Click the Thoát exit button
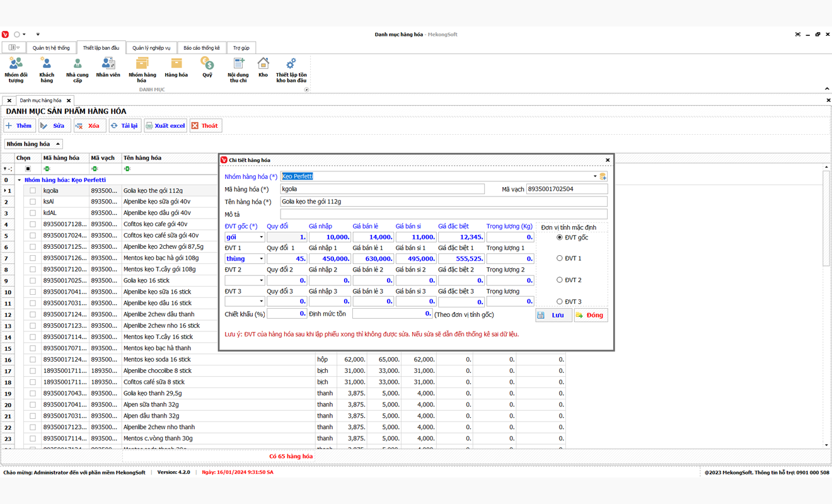 205,126
